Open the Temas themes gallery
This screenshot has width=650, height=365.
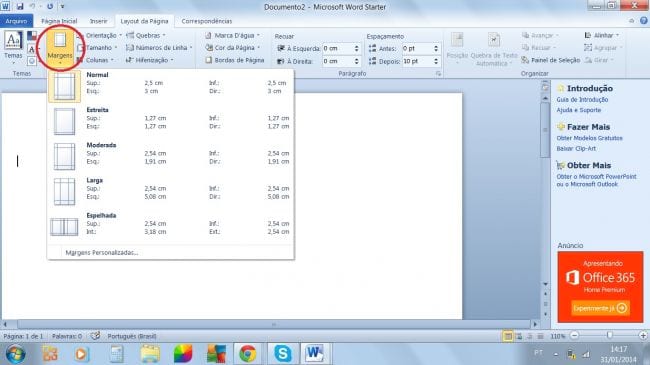13,48
